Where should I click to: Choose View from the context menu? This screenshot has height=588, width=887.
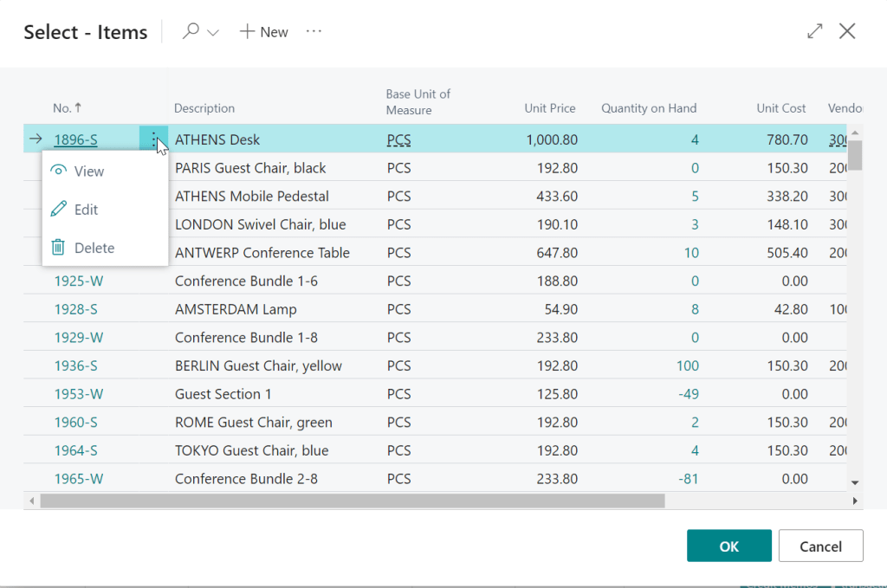coord(88,171)
